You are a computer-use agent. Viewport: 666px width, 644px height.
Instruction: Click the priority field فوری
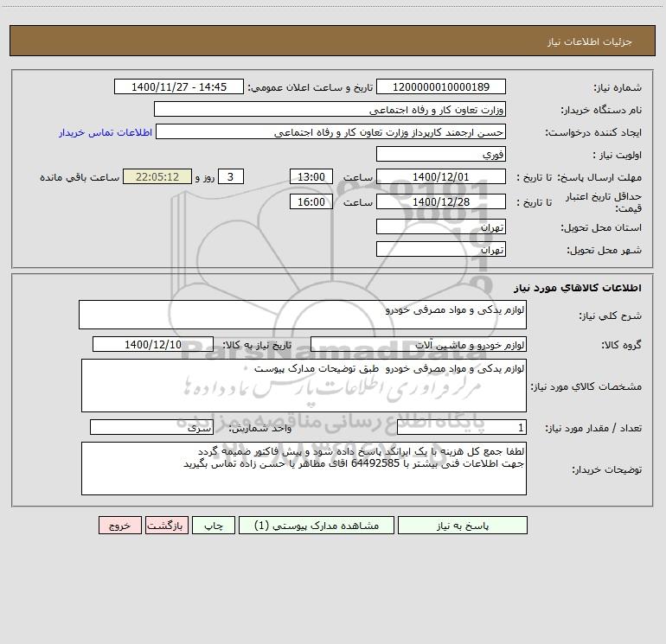[441, 154]
